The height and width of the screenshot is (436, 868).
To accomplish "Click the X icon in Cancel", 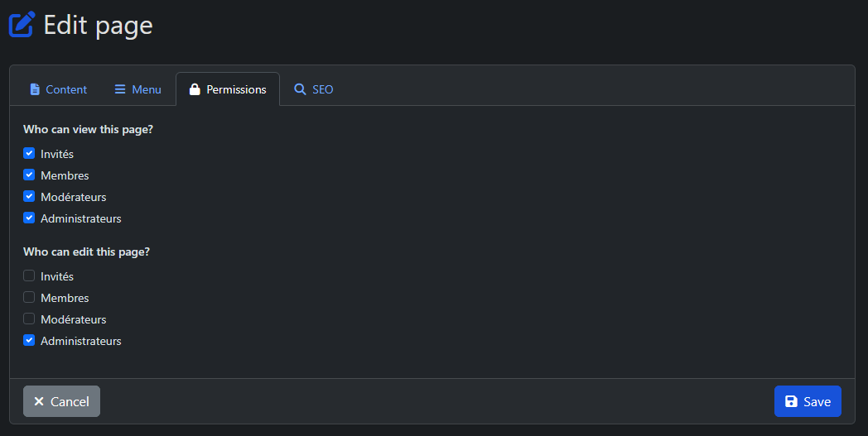I will click(39, 401).
